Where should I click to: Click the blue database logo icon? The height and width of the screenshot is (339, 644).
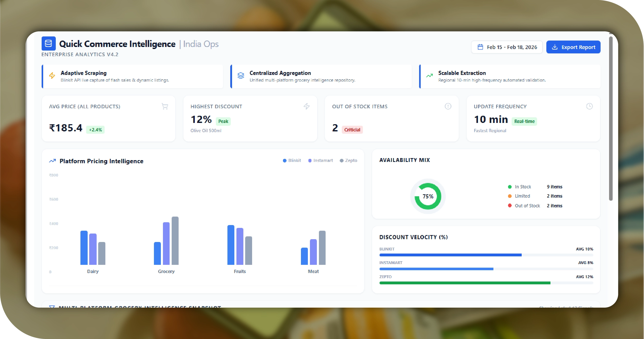49,44
